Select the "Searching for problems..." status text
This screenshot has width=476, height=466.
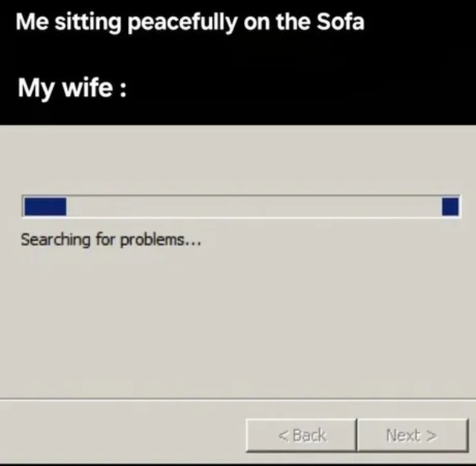coord(111,240)
